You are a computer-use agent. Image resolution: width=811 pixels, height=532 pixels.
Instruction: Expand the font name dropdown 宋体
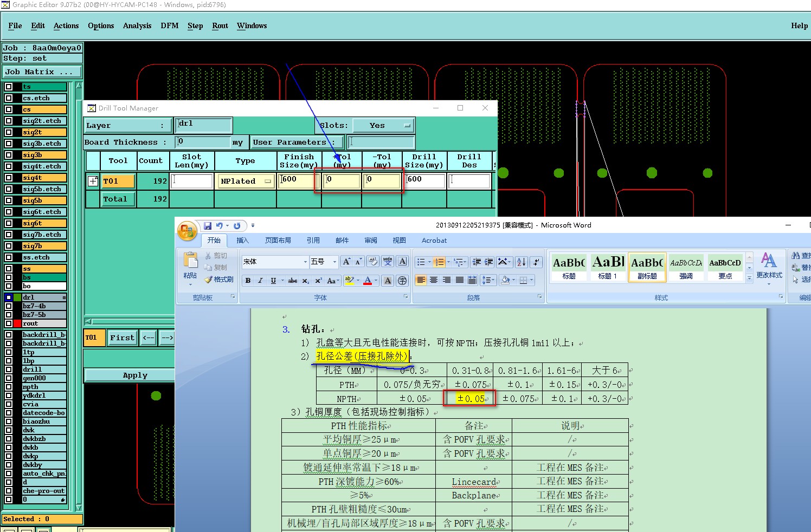(x=305, y=262)
